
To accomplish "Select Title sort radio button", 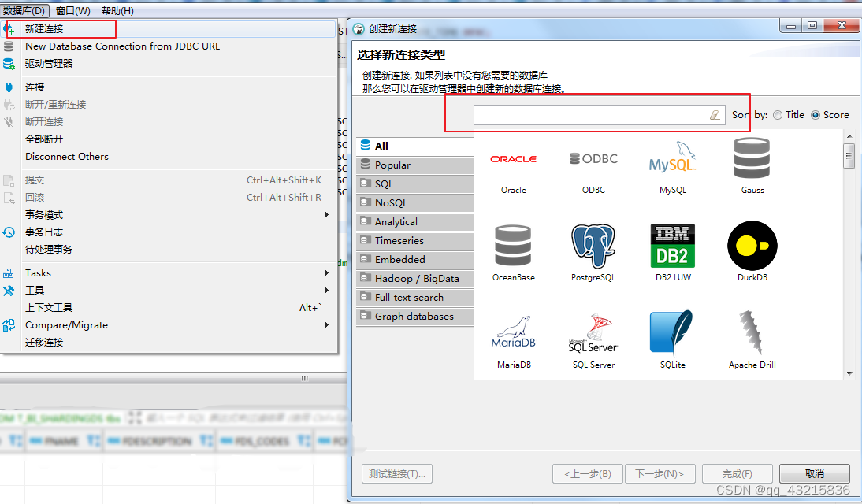I will (778, 115).
